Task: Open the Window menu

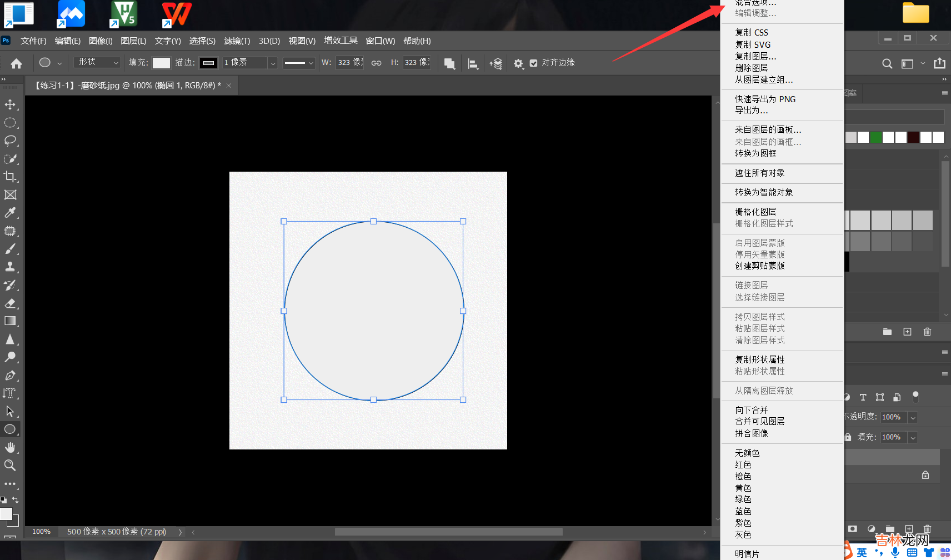Action: (381, 41)
